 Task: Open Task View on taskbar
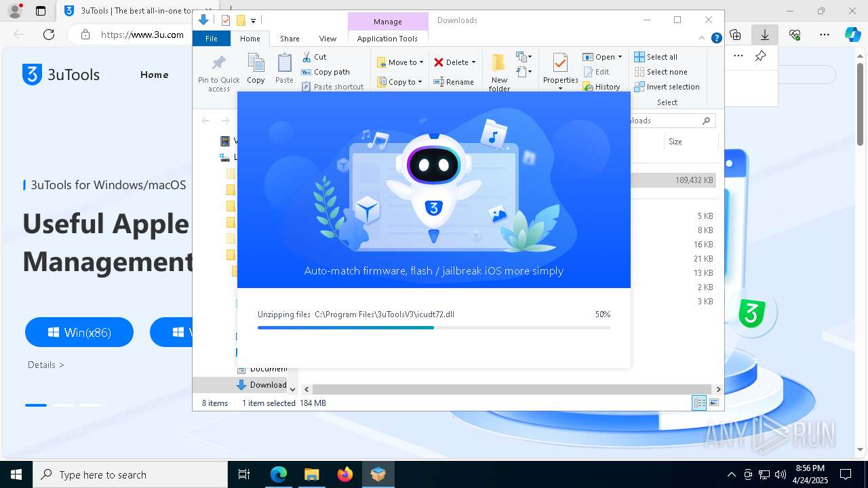pos(244,474)
